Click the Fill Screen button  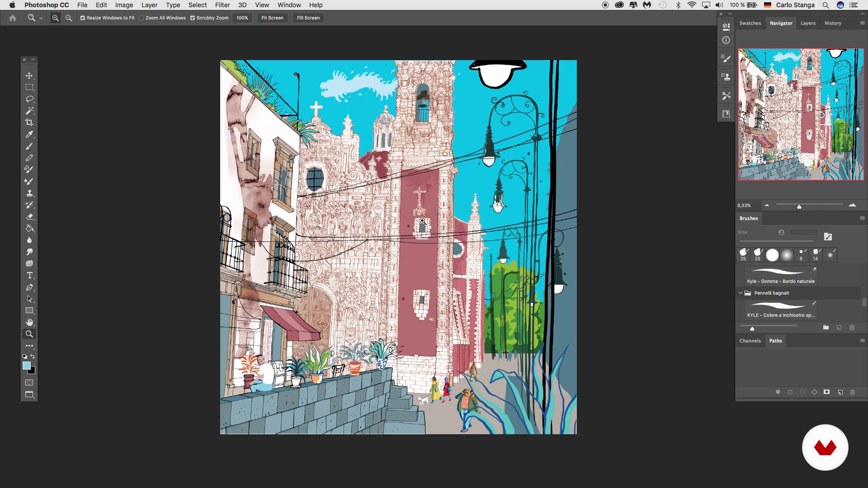(x=308, y=18)
